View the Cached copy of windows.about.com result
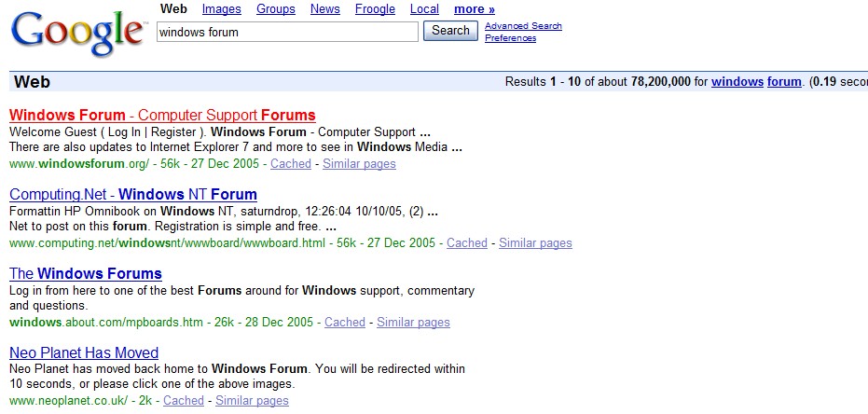Screen dimensions: 868x414 tap(345, 322)
